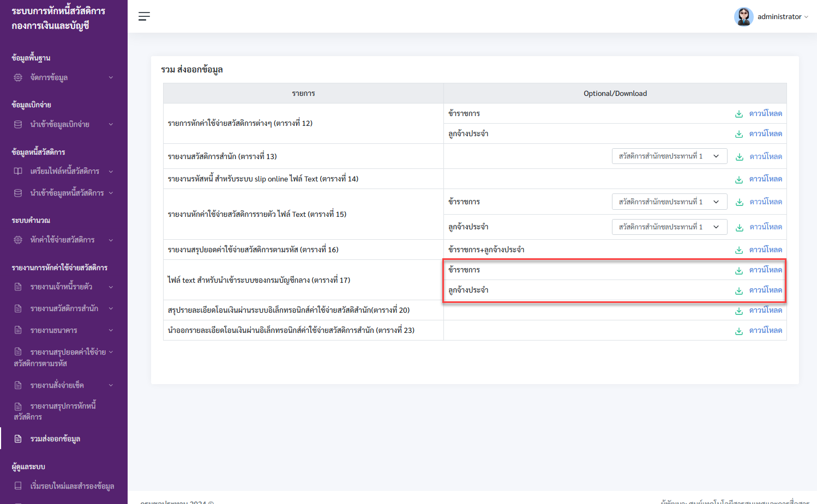Image resolution: width=817 pixels, height=504 pixels.
Task: Open รายงานสรุปยอดค่าใช้จ่ายสวัสดิการตามรหัส sidebar menu
Action: (64, 357)
